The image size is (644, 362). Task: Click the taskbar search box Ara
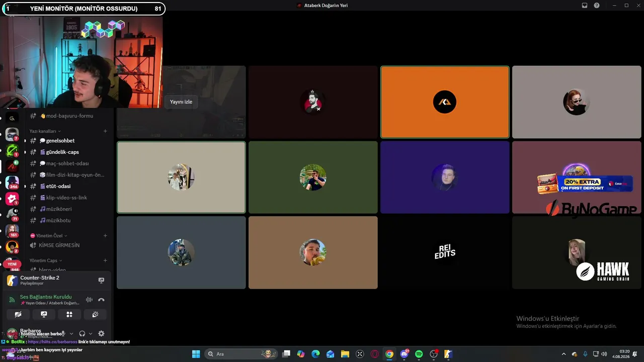pos(240,354)
